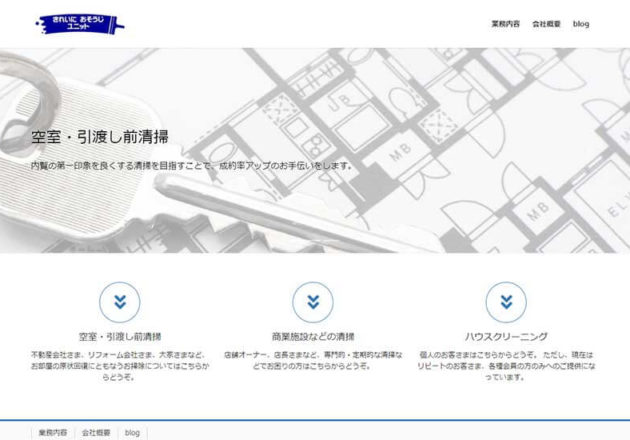Click the hero heading 空室・引渡し前清掃

click(100, 137)
